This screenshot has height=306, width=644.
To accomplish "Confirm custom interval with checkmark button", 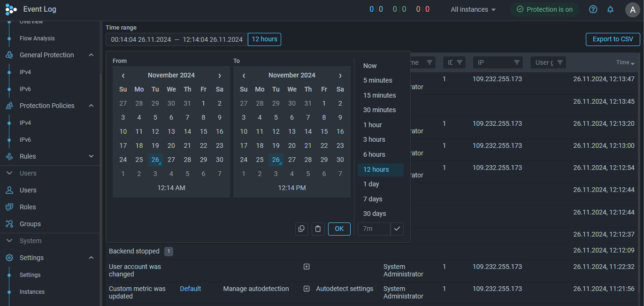I will point(397,229).
